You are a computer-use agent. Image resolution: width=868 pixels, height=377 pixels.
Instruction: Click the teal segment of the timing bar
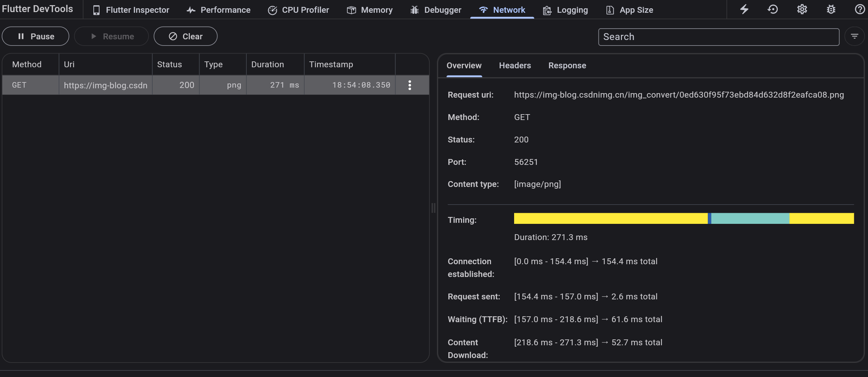pyautogui.click(x=750, y=218)
